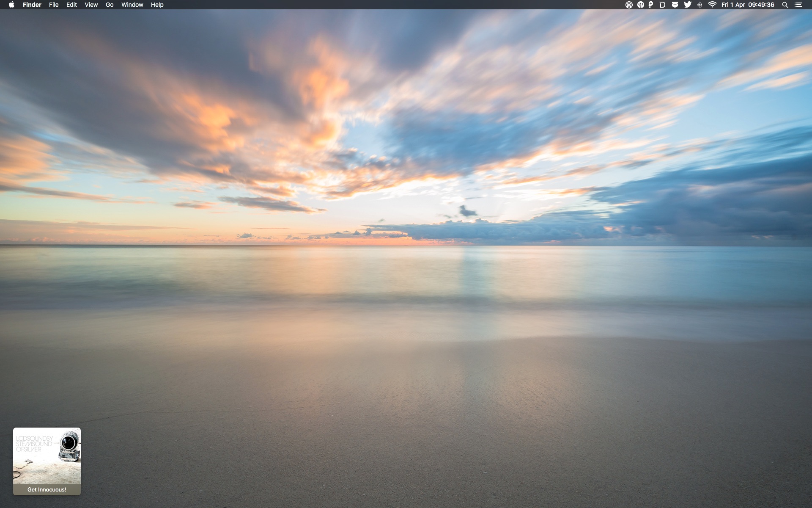Viewport: 812px width, 508px height.
Task: Open the D-shaped menu bar icon
Action: click(662, 5)
